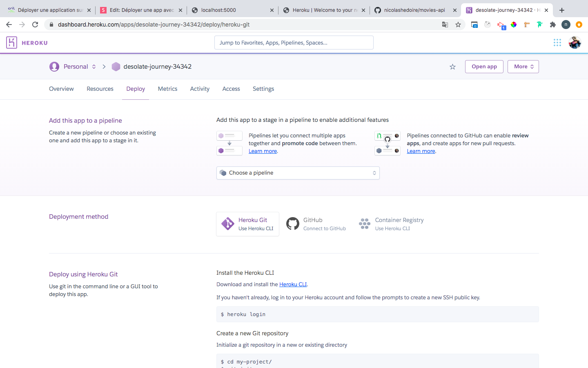Open the user avatar account menu
This screenshot has width=588, height=368.
(575, 43)
